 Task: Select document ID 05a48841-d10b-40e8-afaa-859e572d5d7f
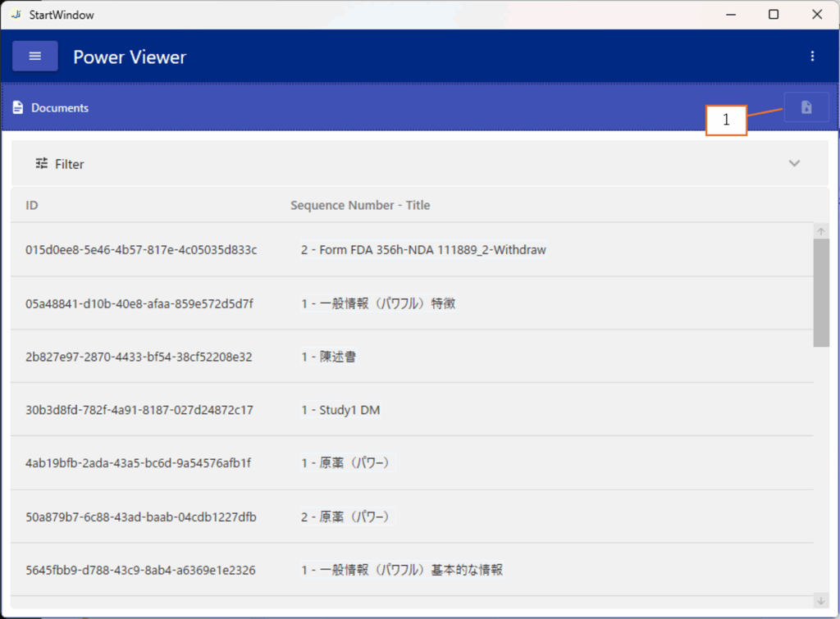click(139, 303)
